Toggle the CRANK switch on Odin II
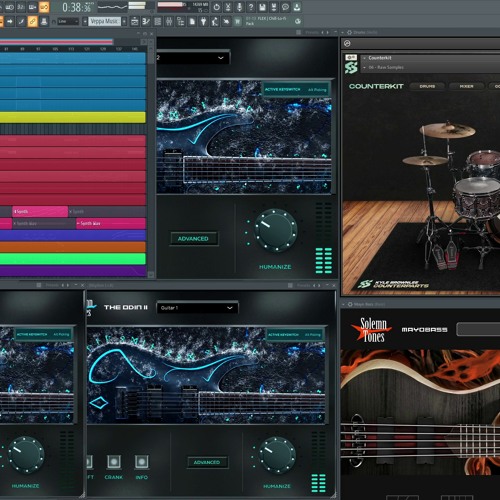 click(114, 462)
